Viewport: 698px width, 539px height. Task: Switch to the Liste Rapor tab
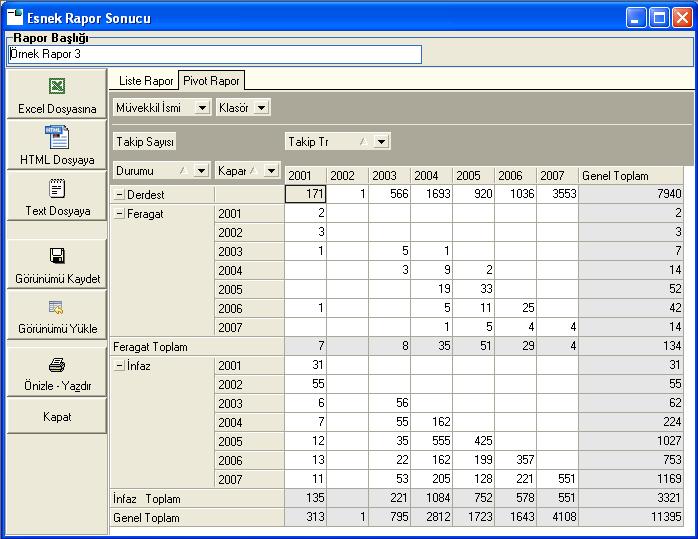click(146, 81)
